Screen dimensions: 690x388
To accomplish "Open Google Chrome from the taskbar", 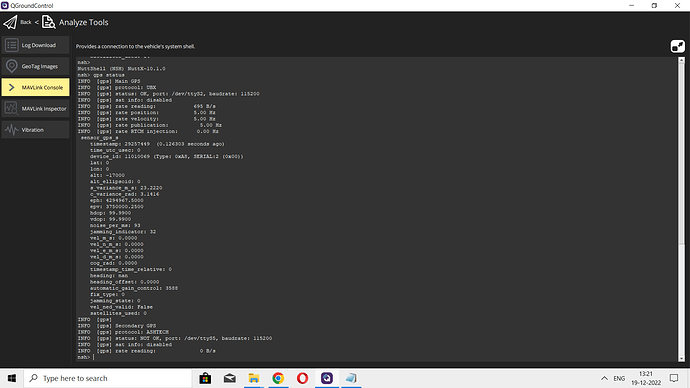I will click(278, 378).
